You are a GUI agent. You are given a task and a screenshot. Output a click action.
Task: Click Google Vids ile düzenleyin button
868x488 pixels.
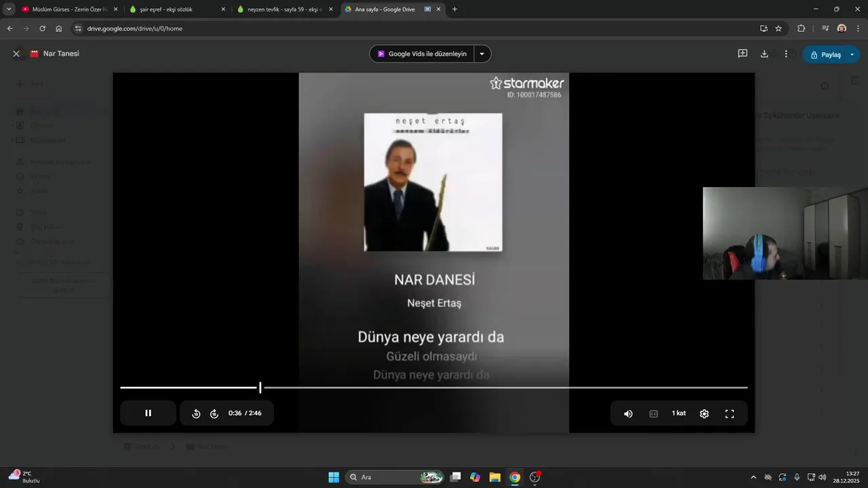tap(421, 54)
